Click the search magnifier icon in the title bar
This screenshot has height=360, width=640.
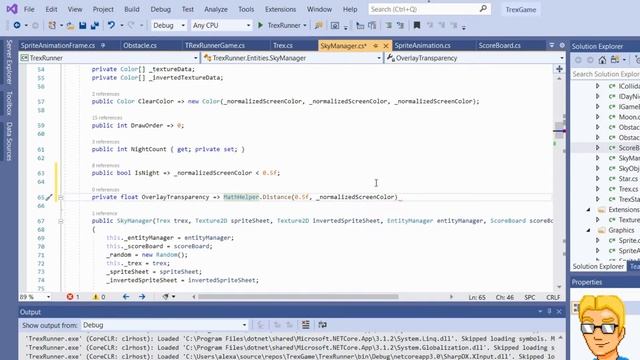pos(483,9)
